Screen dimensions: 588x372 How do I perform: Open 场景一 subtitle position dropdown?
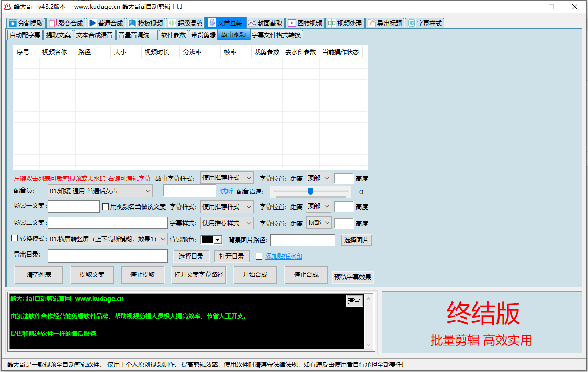coord(319,206)
